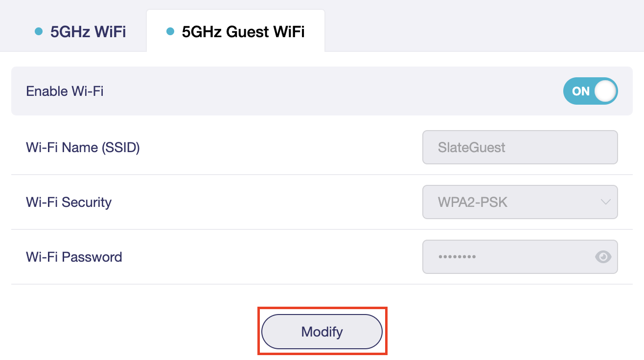644x360 pixels.
Task: Click the blue dot on 5GHz WiFi tab
Action: [x=39, y=30]
